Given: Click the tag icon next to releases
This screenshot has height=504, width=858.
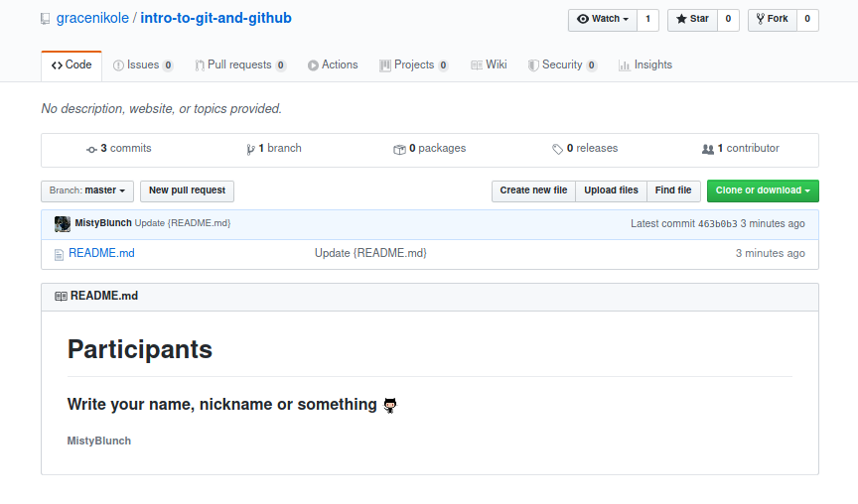Looking at the screenshot, I should (x=557, y=149).
